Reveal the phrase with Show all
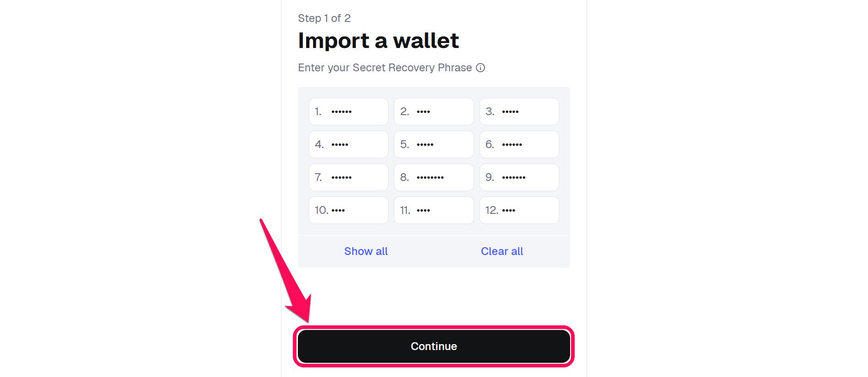This screenshot has height=377, width=868. 366,251
